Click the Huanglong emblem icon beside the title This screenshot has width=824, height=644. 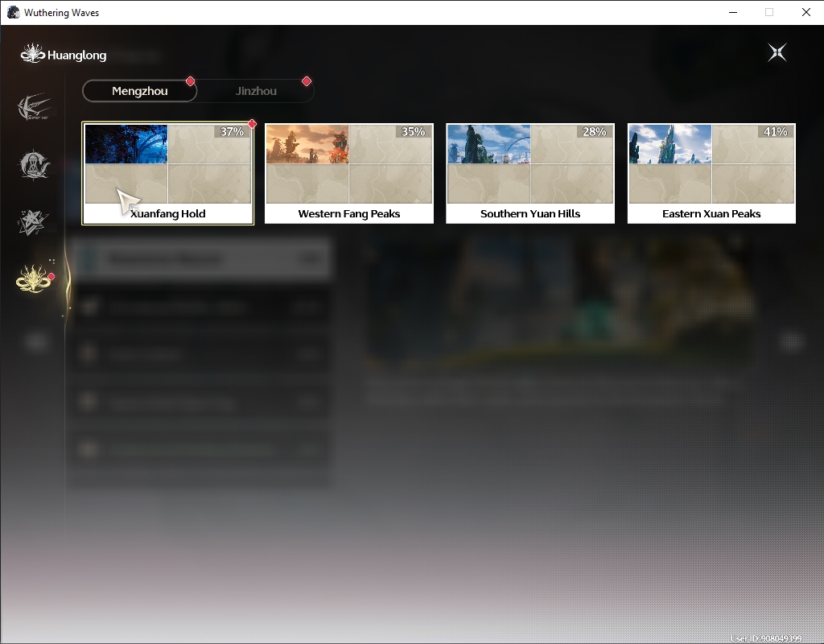tap(32, 54)
